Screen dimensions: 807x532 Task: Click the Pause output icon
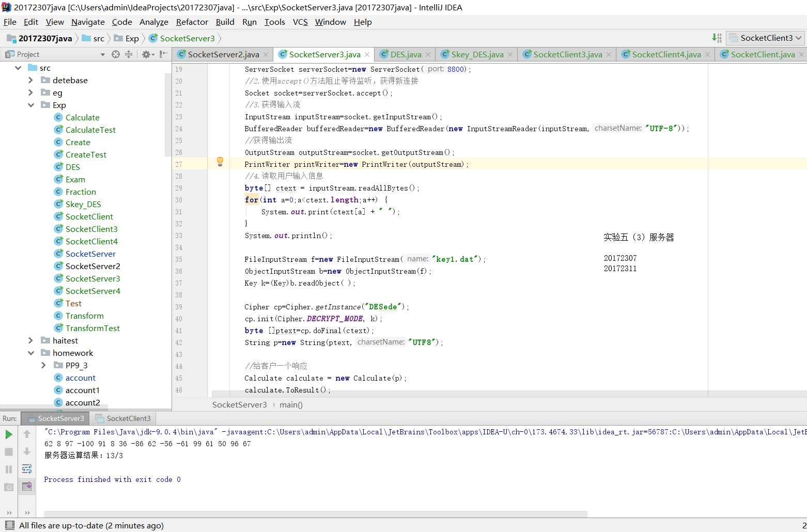click(9, 470)
